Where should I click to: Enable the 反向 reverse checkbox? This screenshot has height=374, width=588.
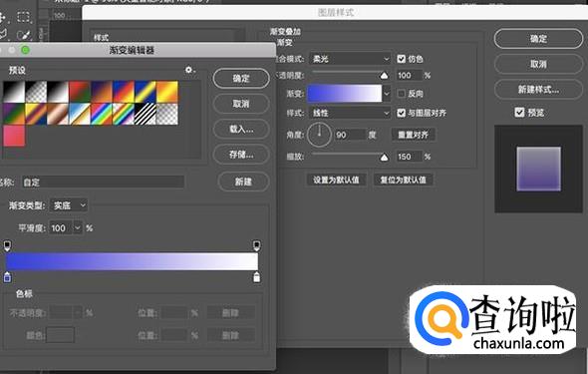(402, 94)
